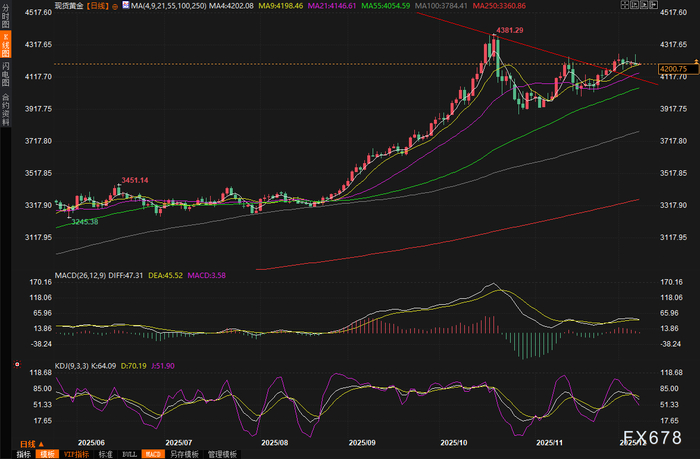
Task: Toggle the 模板 button in bottom bar
Action: [47, 454]
